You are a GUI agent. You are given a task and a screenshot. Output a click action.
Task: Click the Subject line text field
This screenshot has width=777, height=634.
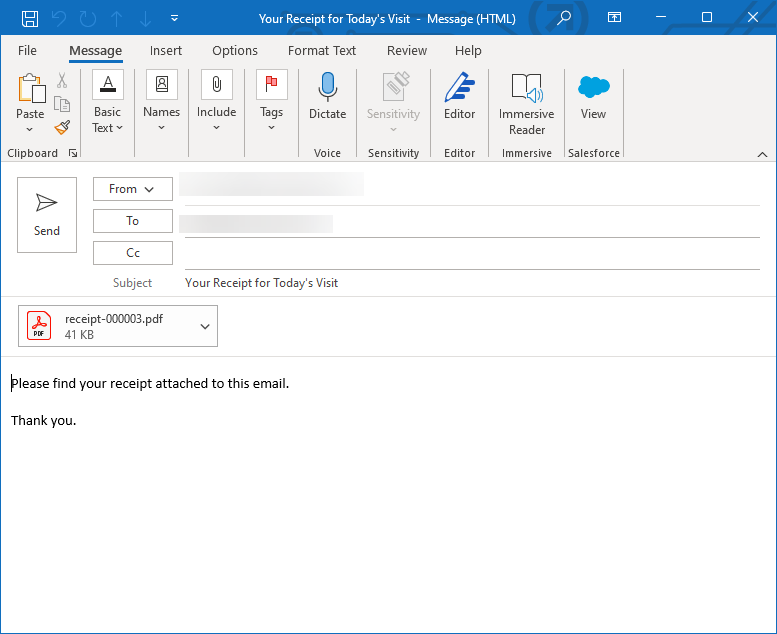[x=472, y=283]
